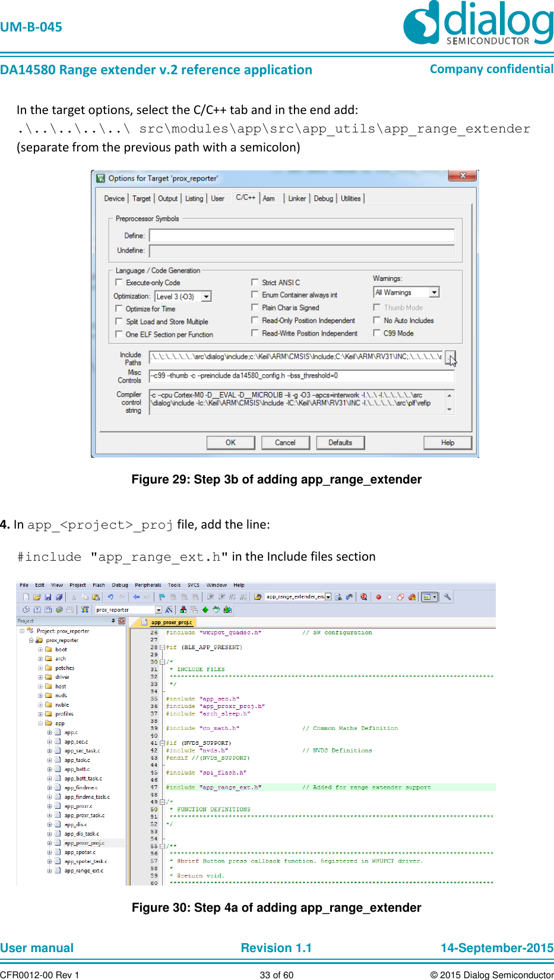This screenshot has height=980, width=554.
Task: Click the Start/Stop Debug Session icon
Action: [363, 597]
